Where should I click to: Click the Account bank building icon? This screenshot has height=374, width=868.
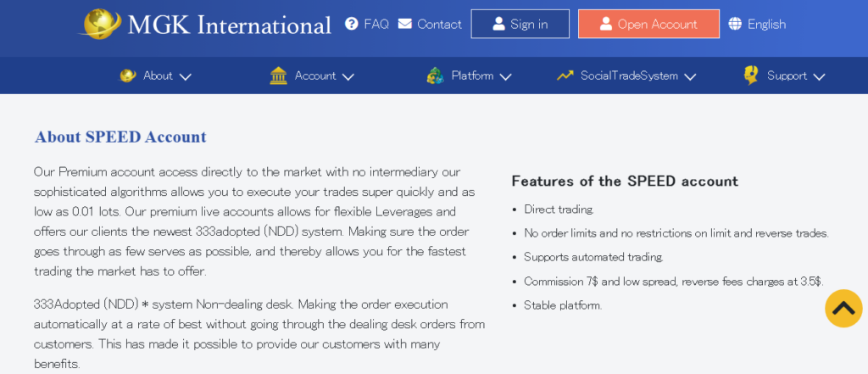tap(278, 75)
